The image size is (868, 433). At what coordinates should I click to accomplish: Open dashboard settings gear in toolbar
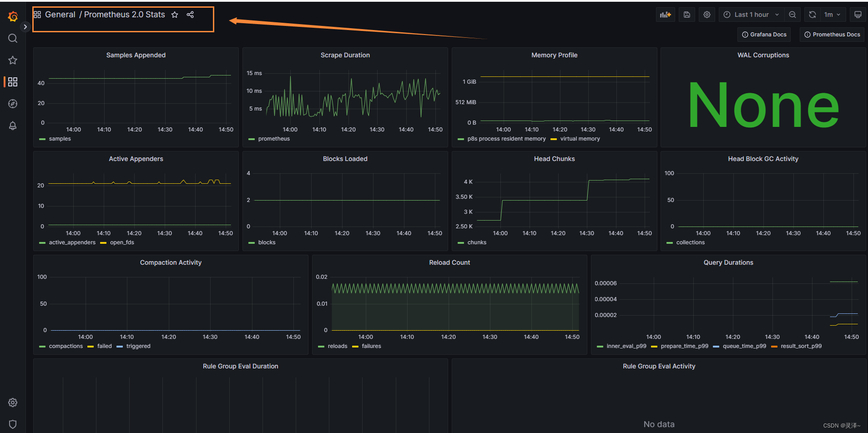[707, 15]
